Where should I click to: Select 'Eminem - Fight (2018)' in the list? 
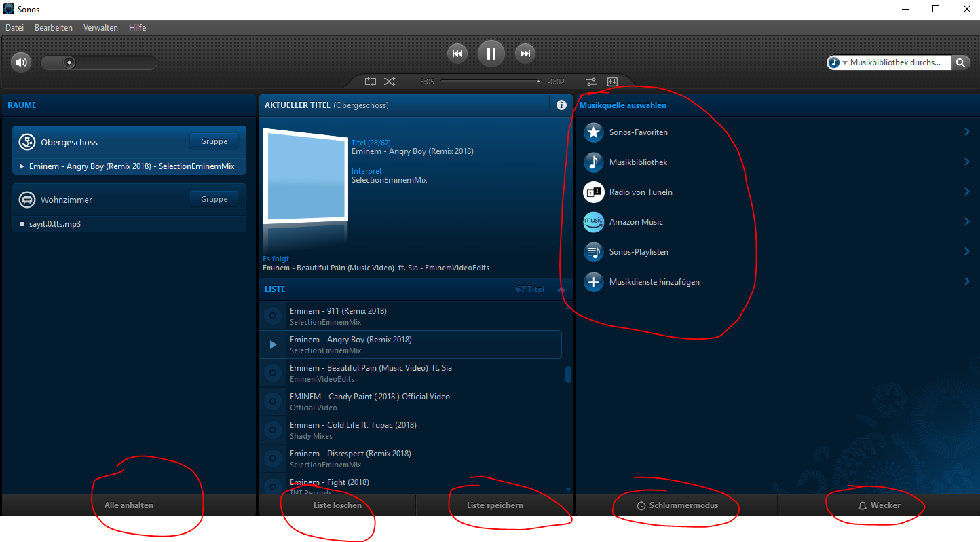[x=410, y=484]
